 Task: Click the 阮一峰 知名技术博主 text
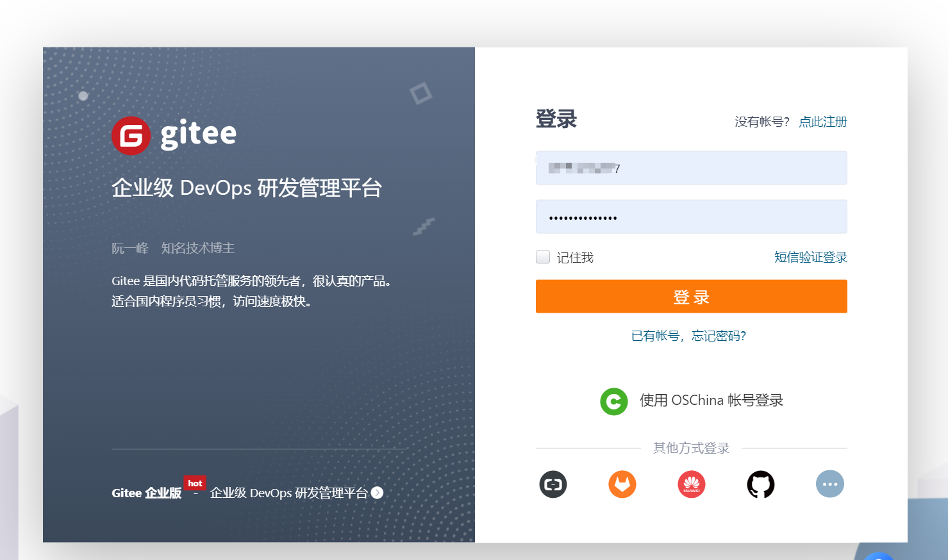click(x=173, y=248)
